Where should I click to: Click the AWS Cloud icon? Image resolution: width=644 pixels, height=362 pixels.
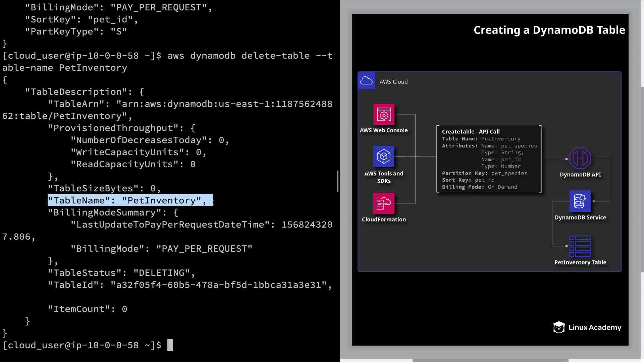tap(366, 81)
